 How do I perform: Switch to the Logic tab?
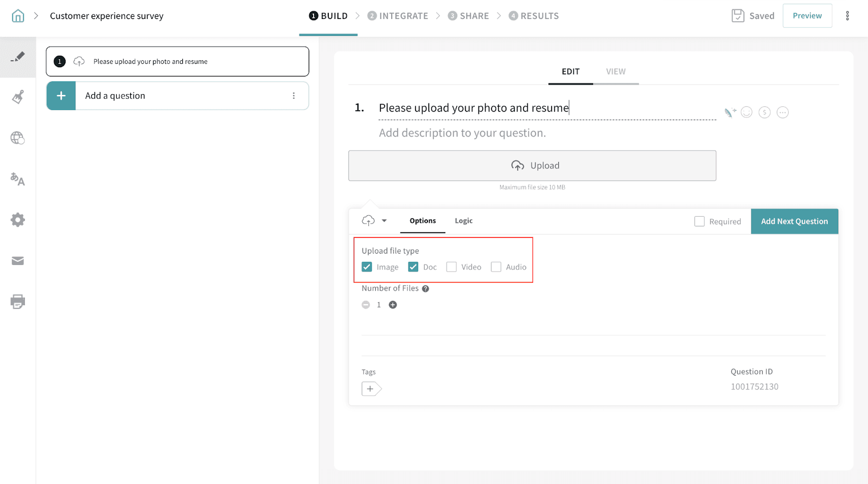463,221
